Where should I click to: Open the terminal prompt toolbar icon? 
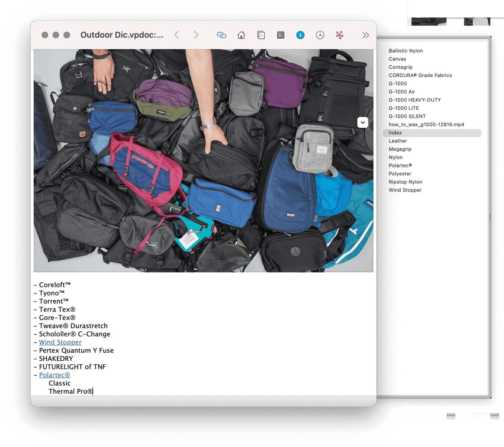(x=280, y=35)
